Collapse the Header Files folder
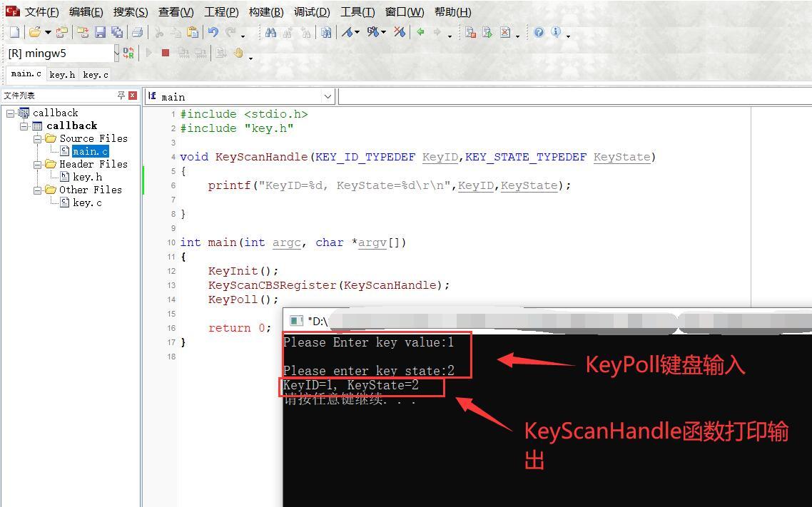 pyautogui.click(x=37, y=165)
